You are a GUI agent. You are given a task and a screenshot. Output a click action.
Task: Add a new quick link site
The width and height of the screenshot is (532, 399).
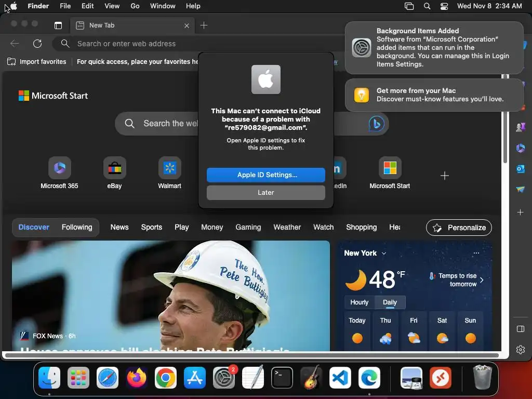coord(445,176)
